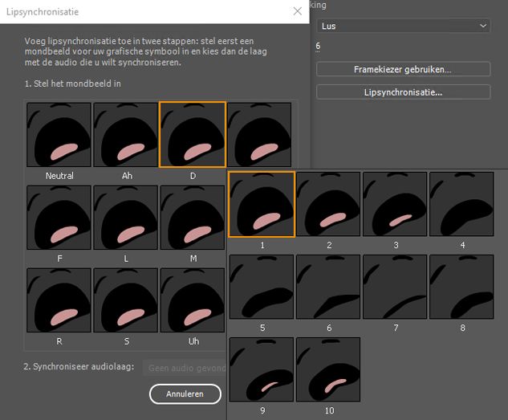Screen dimensions: 508x420
Task: Click the '2. Synchroniseer audiolaag:' label
Action: [x=79, y=366]
